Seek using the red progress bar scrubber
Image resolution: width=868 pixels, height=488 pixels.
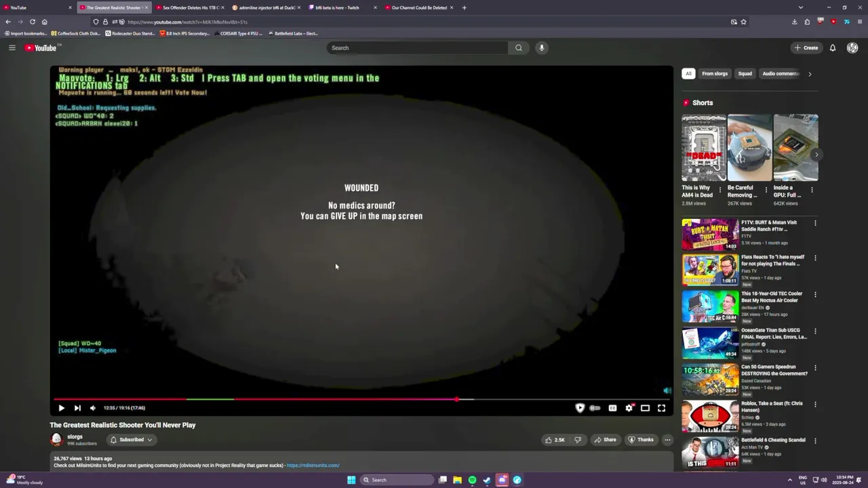[x=456, y=399]
